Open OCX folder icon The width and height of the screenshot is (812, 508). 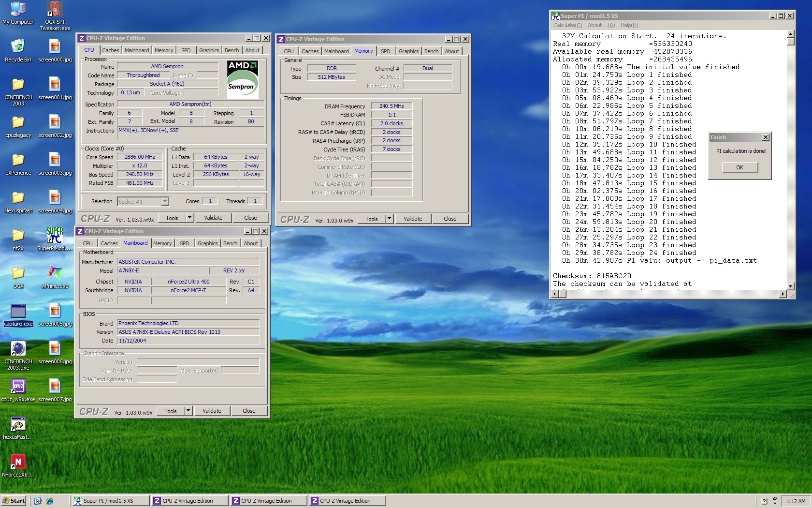pos(18,277)
